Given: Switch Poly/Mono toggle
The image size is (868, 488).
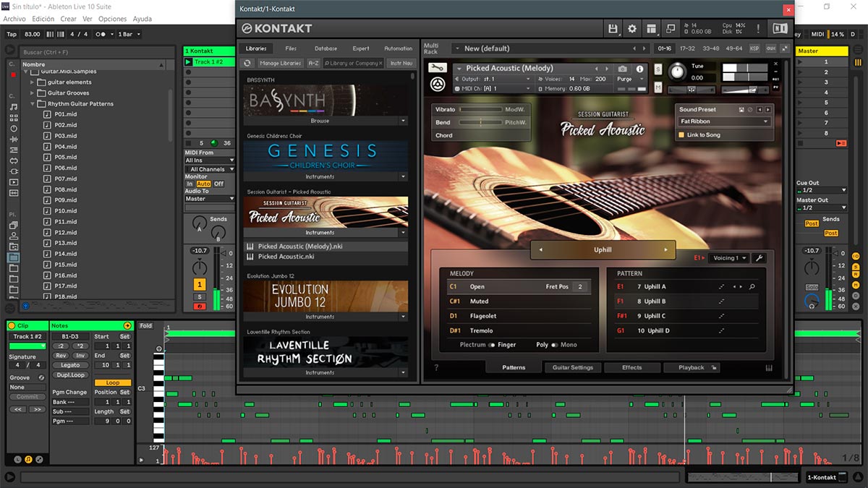Looking at the screenshot, I should click(x=555, y=345).
